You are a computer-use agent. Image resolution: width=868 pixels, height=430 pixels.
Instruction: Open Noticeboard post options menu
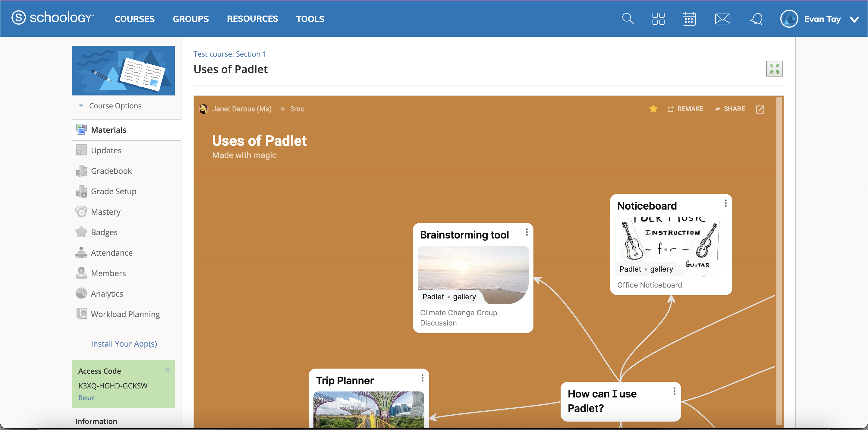pyautogui.click(x=725, y=203)
